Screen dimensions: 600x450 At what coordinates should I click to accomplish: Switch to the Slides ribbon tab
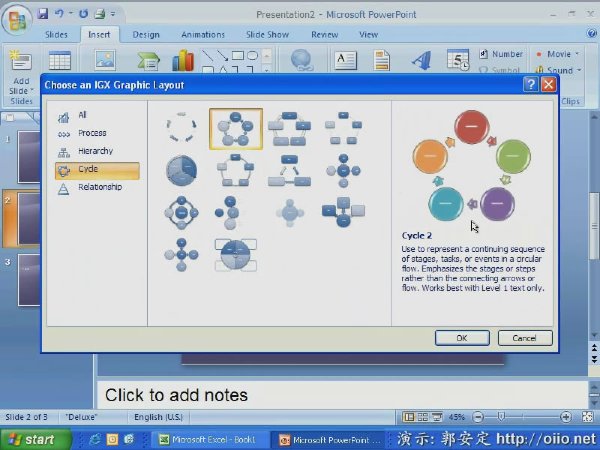pyautogui.click(x=56, y=35)
